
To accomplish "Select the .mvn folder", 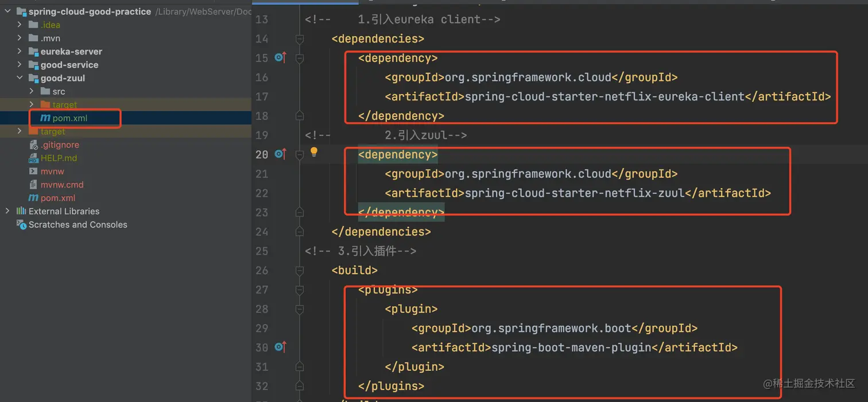I will [x=50, y=38].
